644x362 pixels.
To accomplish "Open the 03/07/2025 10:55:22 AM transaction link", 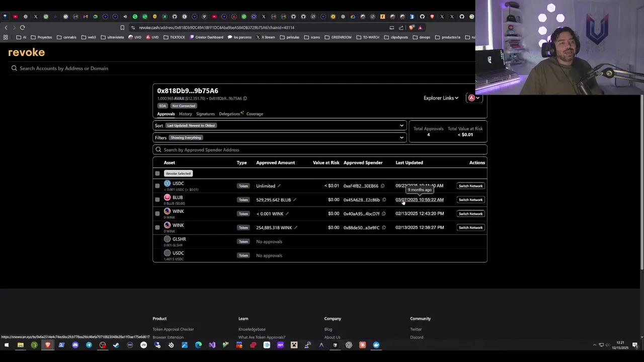I will (420, 200).
